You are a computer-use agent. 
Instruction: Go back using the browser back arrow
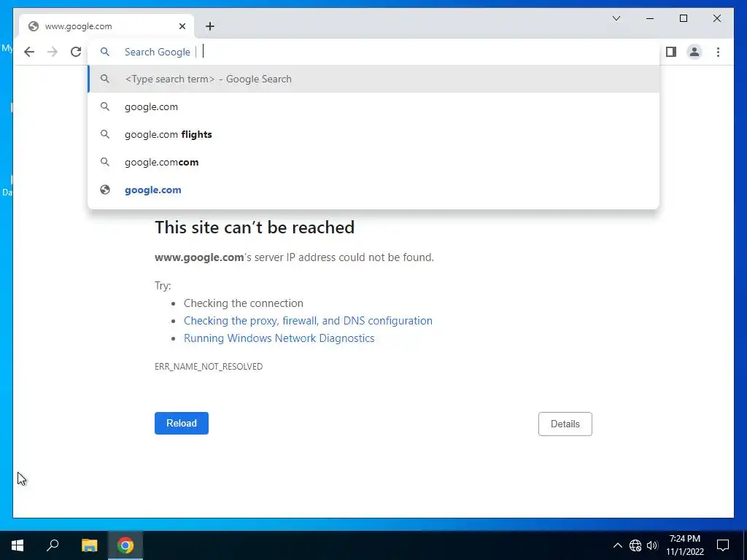point(29,52)
